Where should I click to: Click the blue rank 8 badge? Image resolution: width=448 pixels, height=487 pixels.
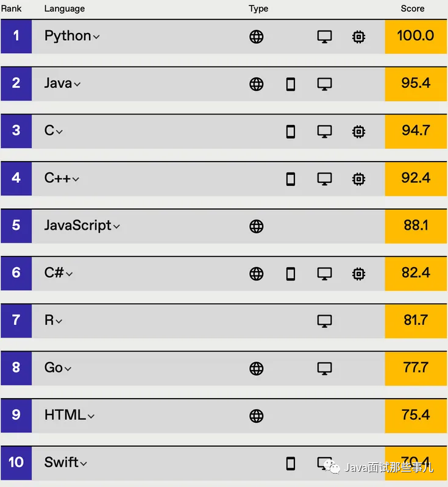(16, 368)
